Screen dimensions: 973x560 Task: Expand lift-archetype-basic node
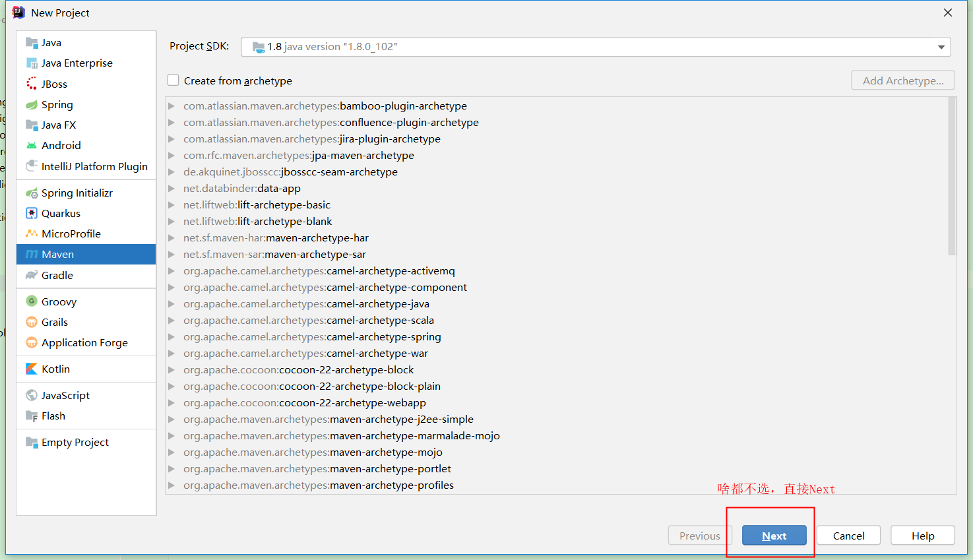172,204
